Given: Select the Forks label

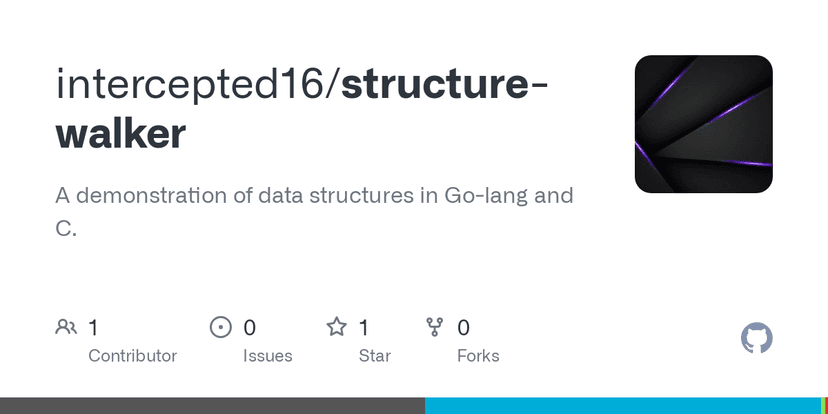Looking at the screenshot, I should tap(478, 355).
